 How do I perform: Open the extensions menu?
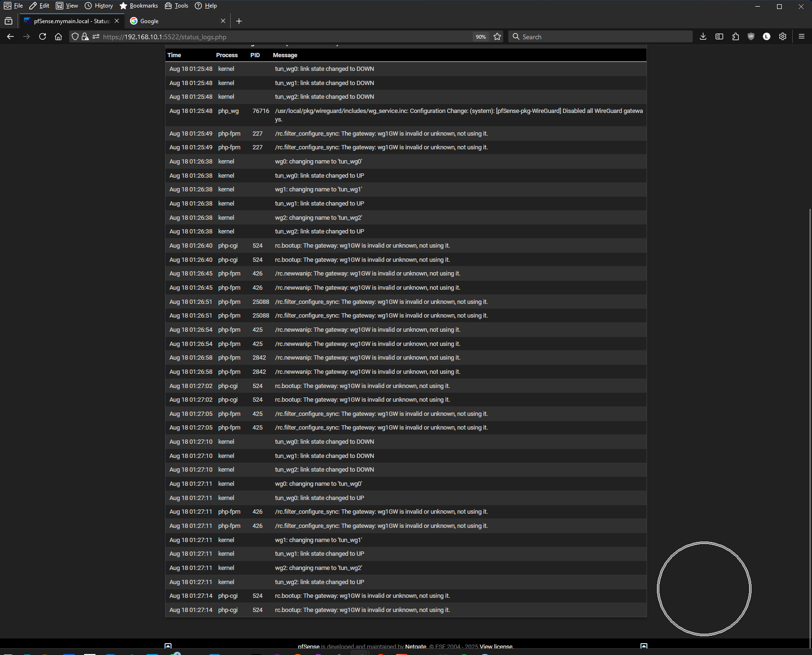735,37
